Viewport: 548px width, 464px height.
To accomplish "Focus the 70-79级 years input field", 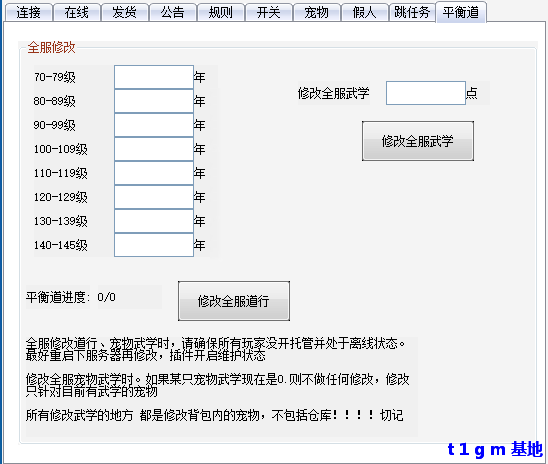I will pos(154,77).
